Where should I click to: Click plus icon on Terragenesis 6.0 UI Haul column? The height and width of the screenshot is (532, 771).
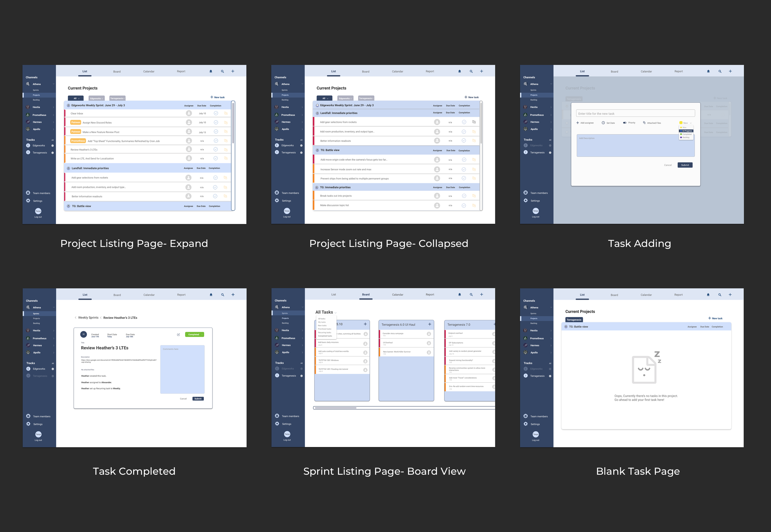tap(429, 324)
